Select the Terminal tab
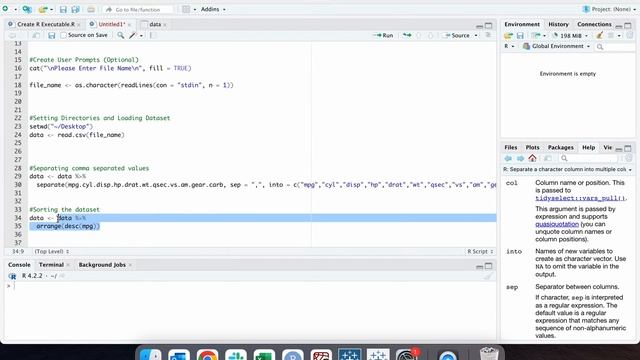 pos(51,265)
